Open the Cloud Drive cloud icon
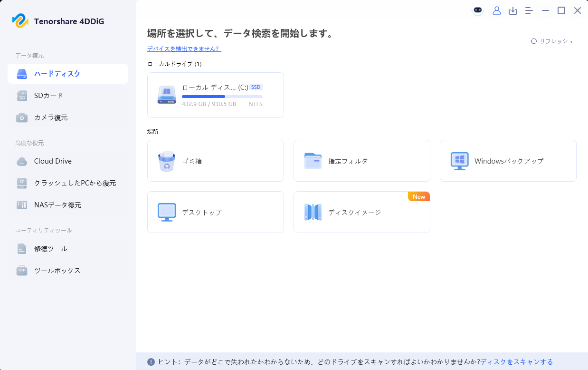This screenshot has width=588, height=370. coord(22,161)
